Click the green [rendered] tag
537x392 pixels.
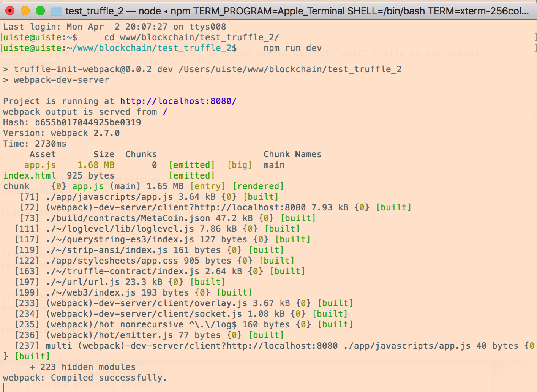258,186
